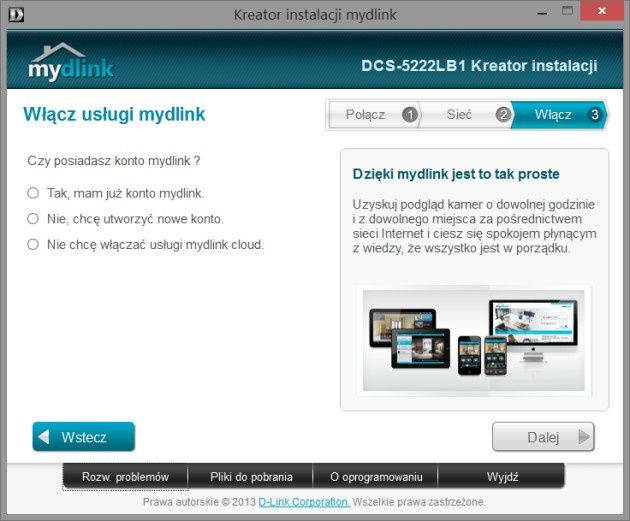Image resolution: width=630 pixels, height=521 pixels.
Task: Maximize the Kreator instalacji window
Action: (x=567, y=11)
